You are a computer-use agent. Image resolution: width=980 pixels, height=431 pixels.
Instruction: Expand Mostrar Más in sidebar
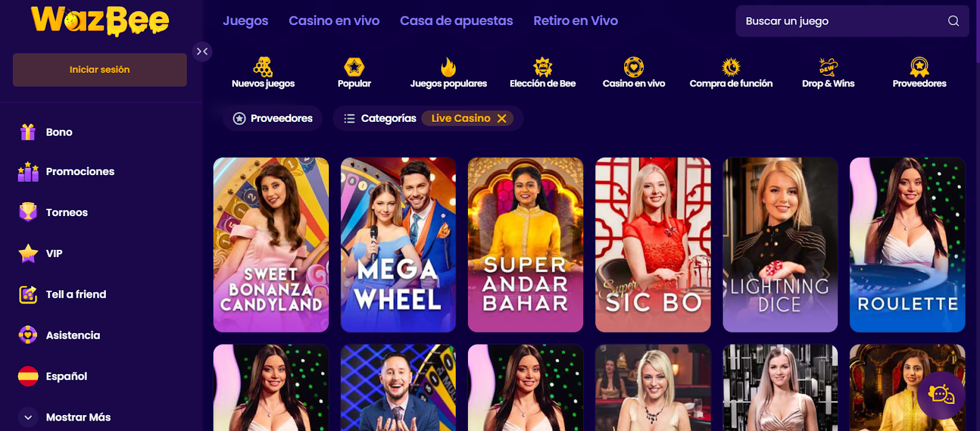point(65,418)
